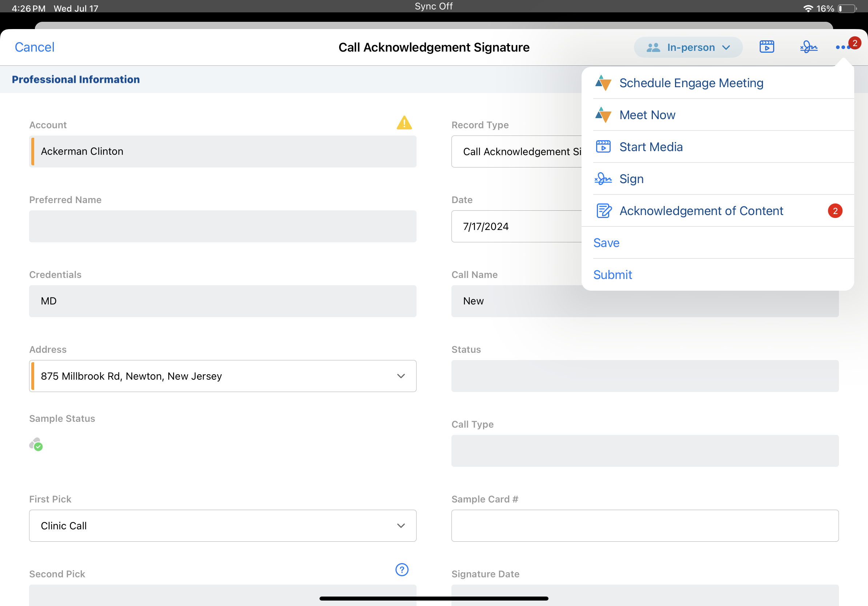Tap the three-dot more actions icon
868x606 pixels.
click(843, 47)
